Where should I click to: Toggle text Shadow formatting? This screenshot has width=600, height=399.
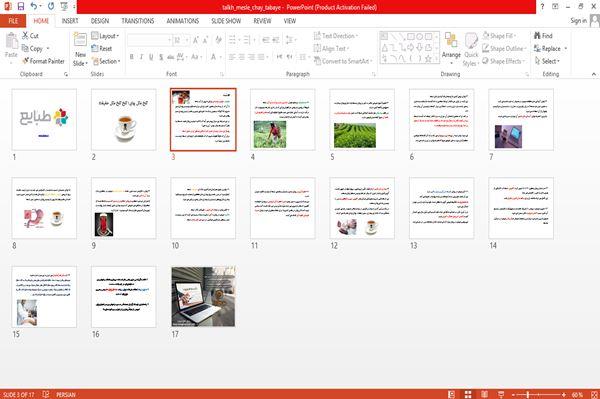[x=161, y=57]
